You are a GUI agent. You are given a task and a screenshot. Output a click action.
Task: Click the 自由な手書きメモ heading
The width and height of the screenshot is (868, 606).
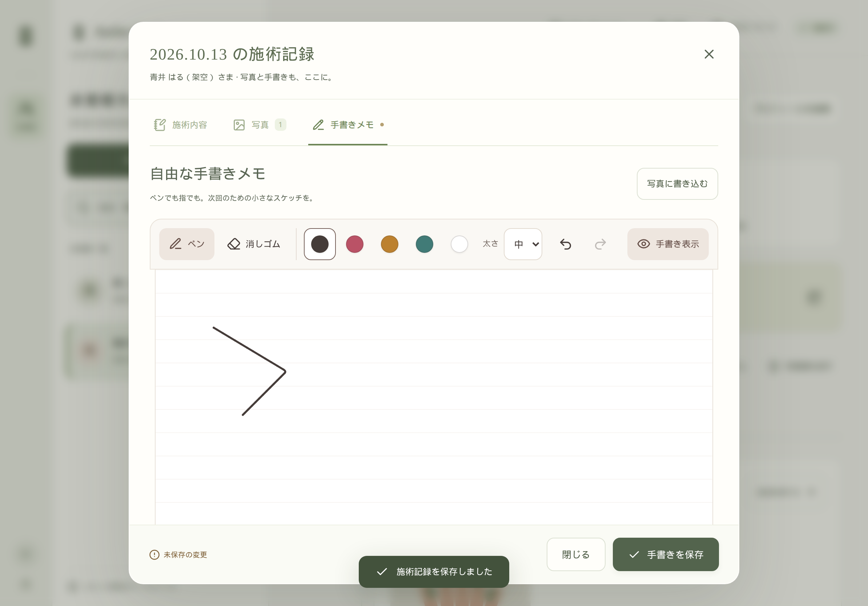[x=208, y=174]
